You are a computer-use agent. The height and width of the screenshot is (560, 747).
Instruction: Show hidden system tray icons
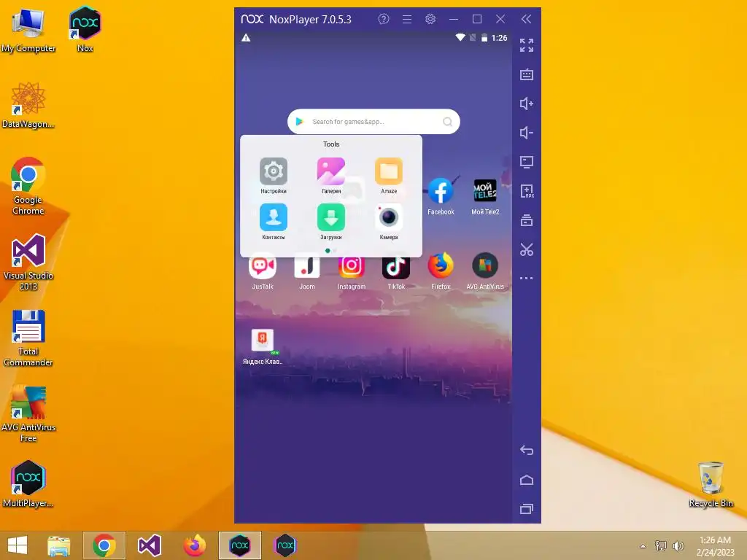(643, 546)
